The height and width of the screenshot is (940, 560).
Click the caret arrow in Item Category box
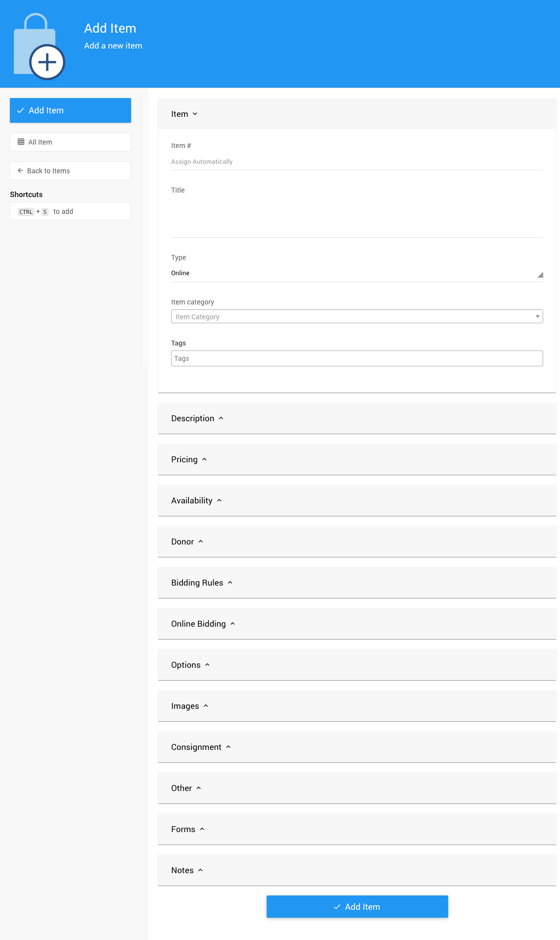tap(537, 317)
